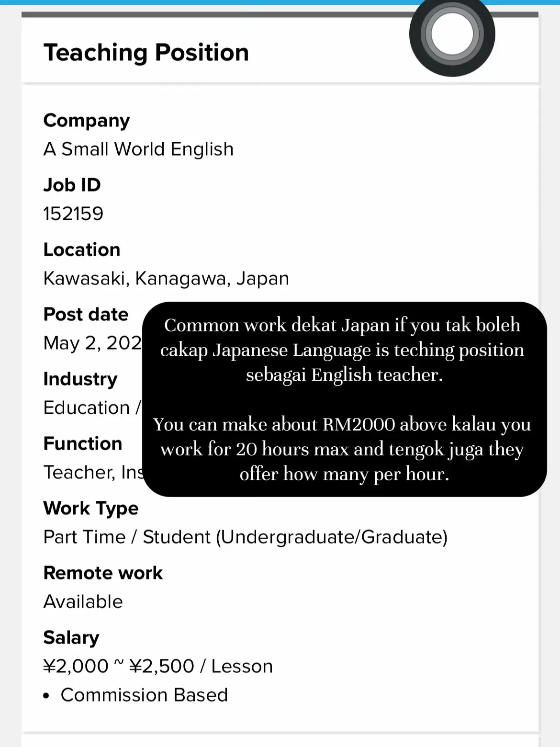The width and height of the screenshot is (560, 747).
Task: Select the company name A Small World English
Action: (x=138, y=149)
